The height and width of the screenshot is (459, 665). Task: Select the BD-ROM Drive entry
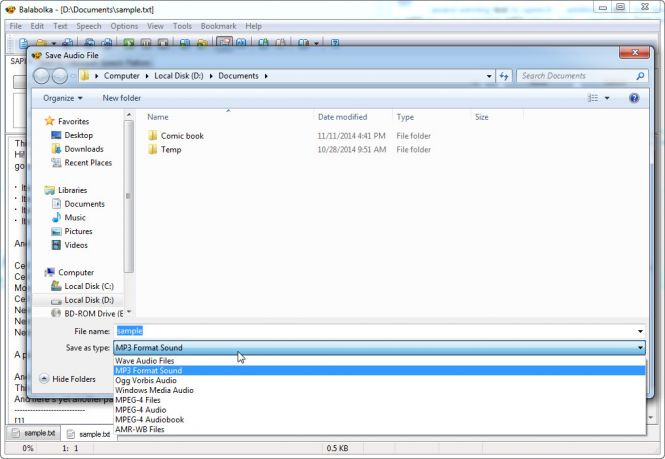pyautogui.click(x=93, y=313)
